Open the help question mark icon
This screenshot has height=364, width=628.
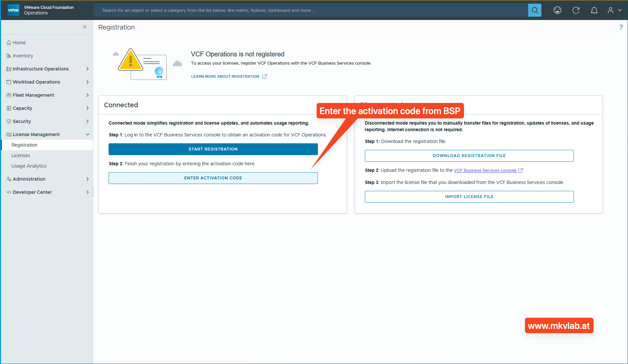pos(621,27)
